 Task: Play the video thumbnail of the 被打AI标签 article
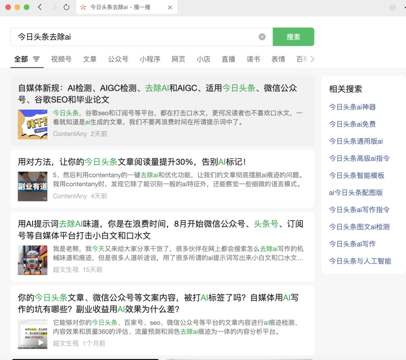pos(33,334)
